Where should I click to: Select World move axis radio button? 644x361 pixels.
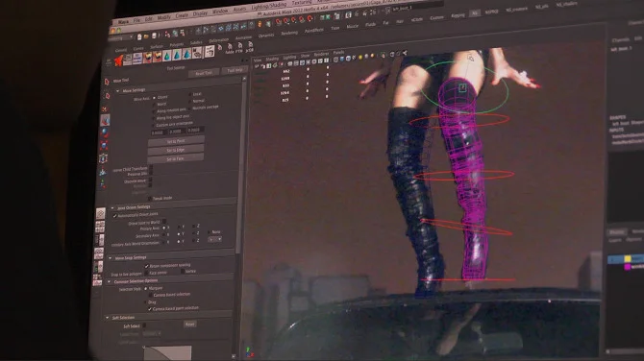click(x=155, y=105)
